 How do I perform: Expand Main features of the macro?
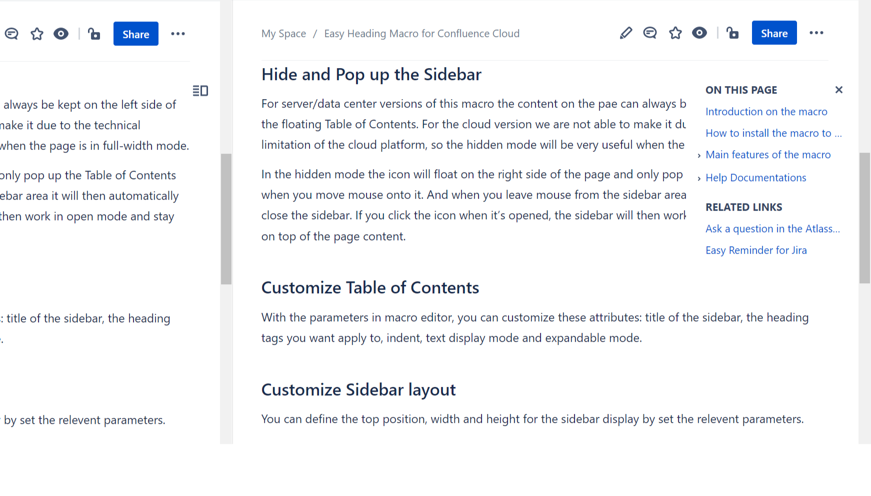click(x=699, y=156)
